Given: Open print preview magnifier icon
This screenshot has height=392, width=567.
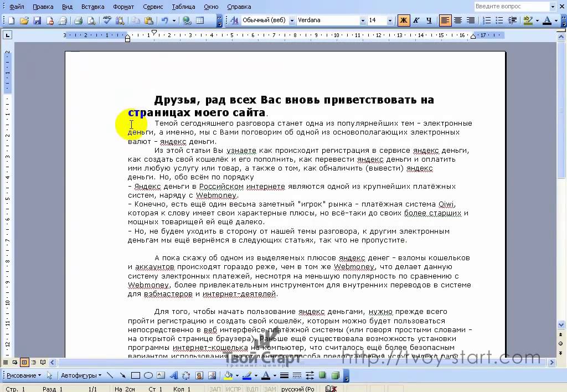Looking at the screenshot, I should (91, 20).
